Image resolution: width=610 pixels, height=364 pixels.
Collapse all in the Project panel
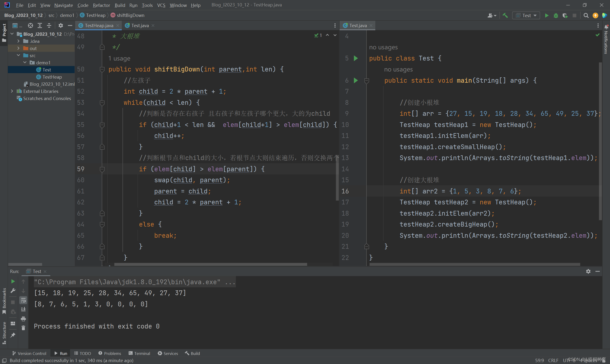tap(49, 25)
